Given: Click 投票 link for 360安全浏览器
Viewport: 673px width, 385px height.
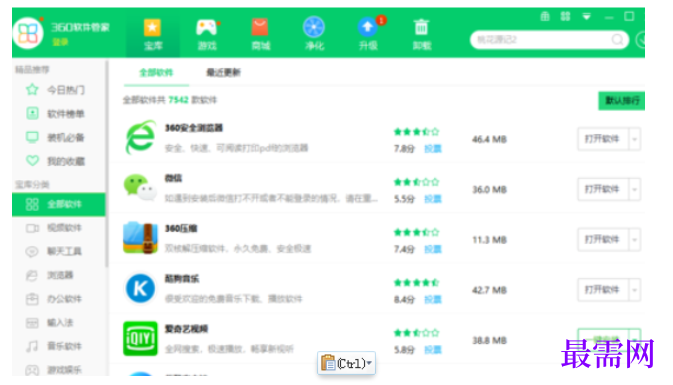Looking at the screenshot, I should (x=433, y=149).
